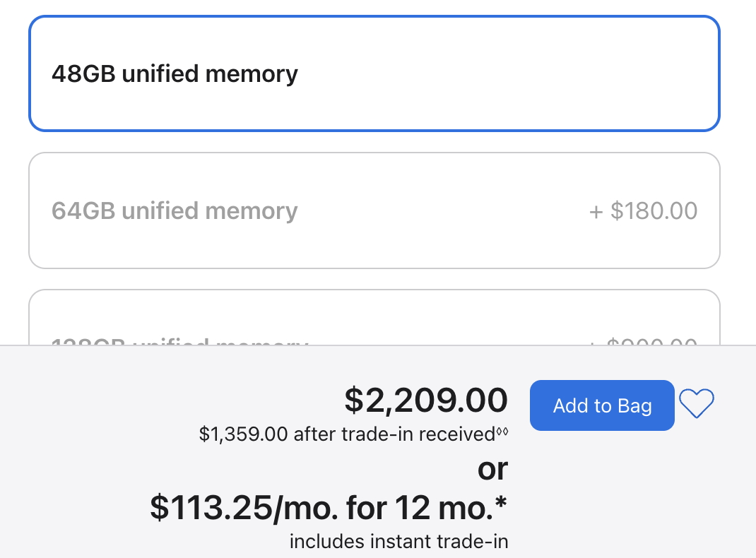The width and height of the screenshot is (756, 558).
Task: Click empty space in the 64GB option card
Action: click(x=434, y=210)
